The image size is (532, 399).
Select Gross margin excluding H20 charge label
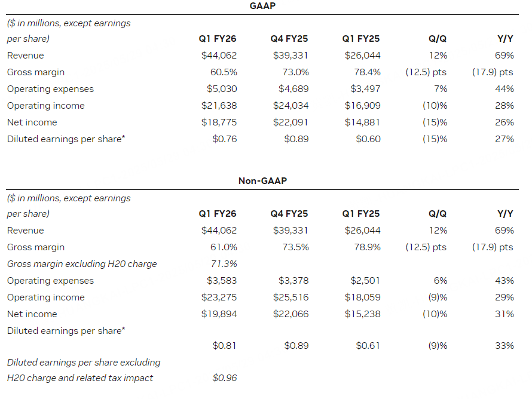(82, 264)
